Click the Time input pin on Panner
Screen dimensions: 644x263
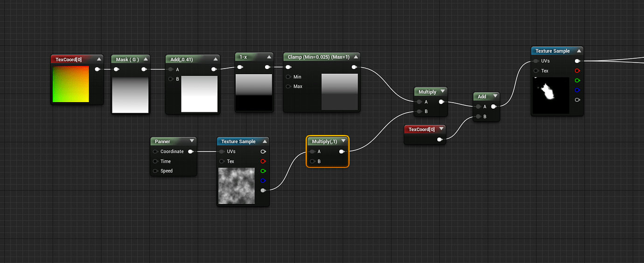pos(155,161)
